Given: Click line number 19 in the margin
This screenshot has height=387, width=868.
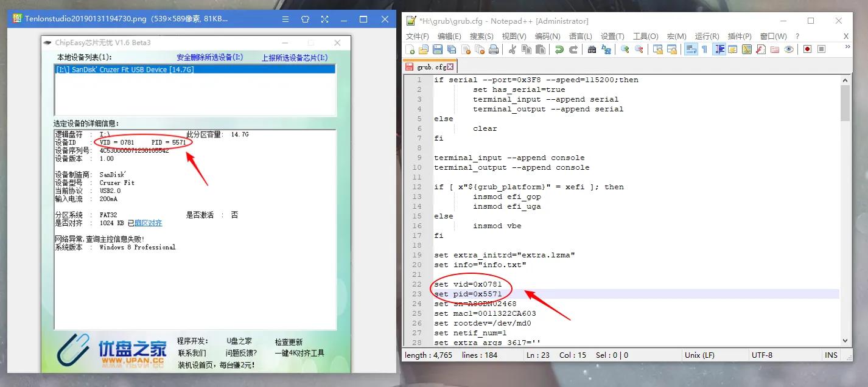Looking at the screenshot, I should 416,255.
